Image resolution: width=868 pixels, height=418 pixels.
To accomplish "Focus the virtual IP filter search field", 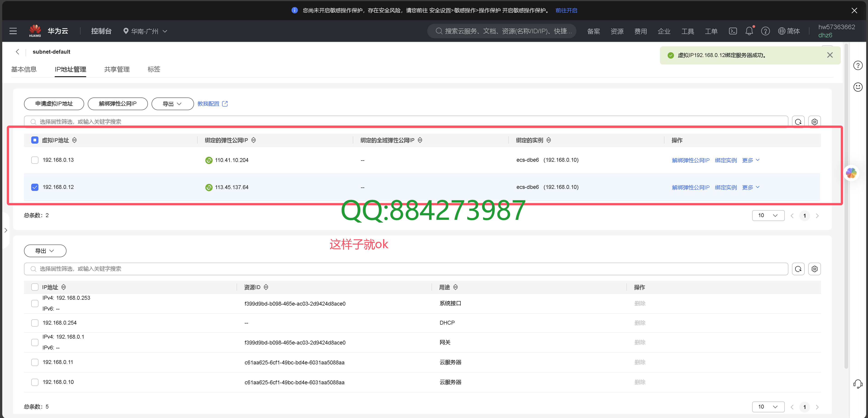I will [x=406, y=122].
